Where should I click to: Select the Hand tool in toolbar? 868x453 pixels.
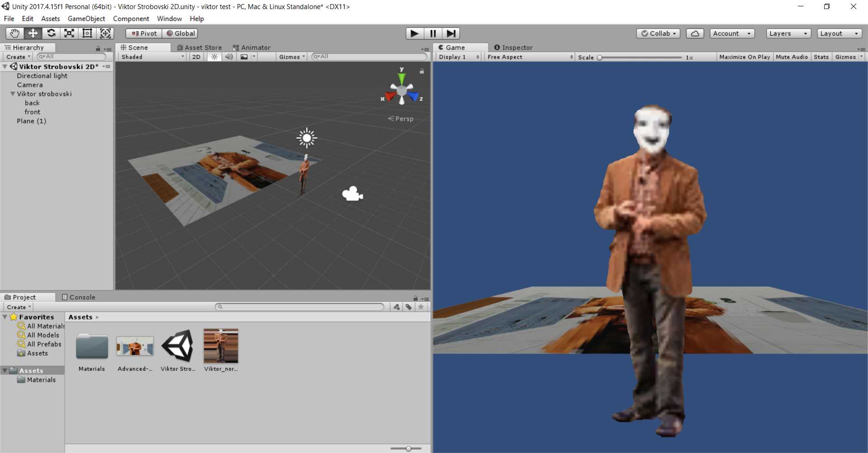click(14, 33)
